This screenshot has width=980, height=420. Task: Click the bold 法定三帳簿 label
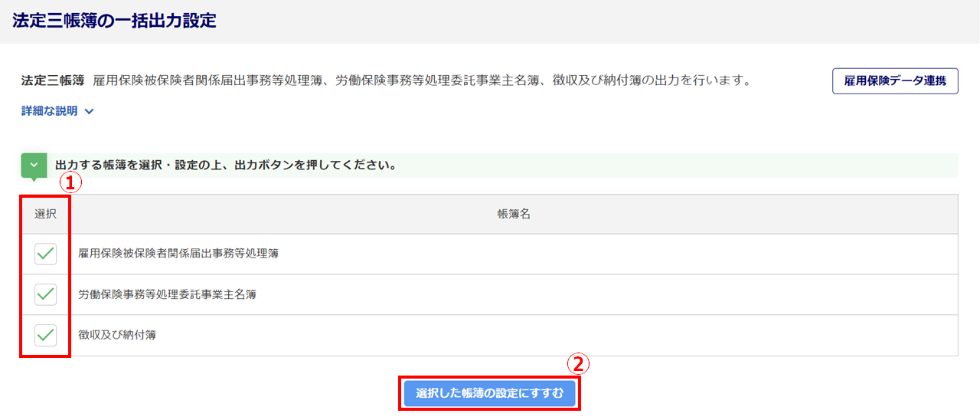pyautogui.click(x=52, y=80)
